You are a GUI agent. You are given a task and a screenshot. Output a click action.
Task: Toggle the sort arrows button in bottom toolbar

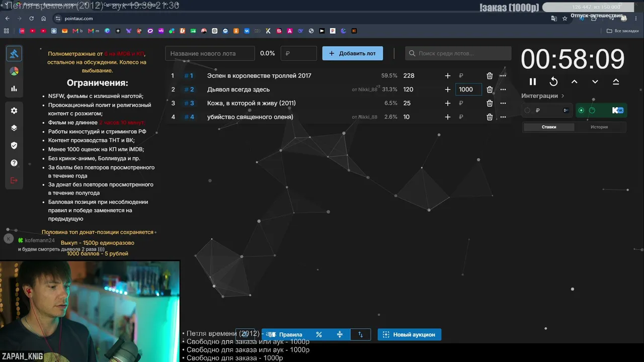click(x=360, y=334)
